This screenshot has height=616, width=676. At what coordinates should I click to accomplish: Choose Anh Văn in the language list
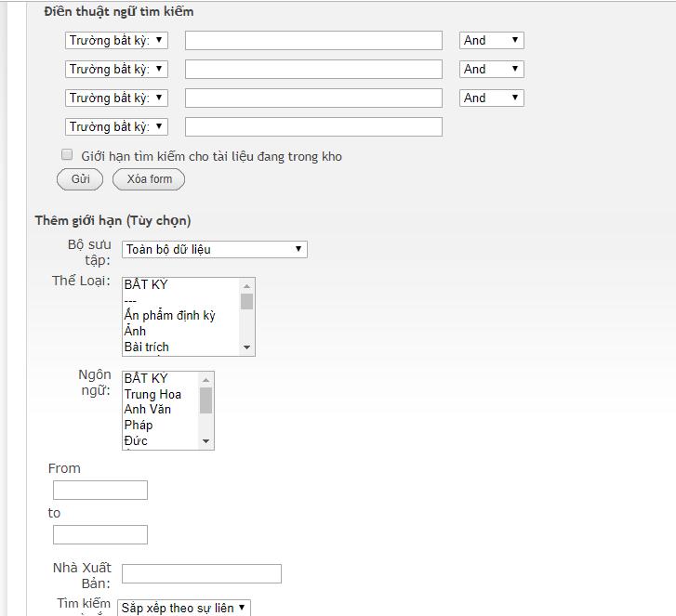148,410
